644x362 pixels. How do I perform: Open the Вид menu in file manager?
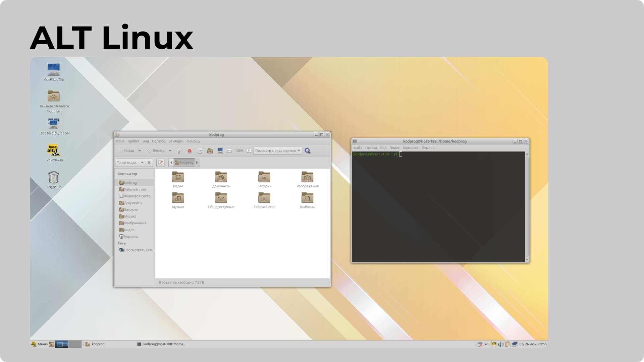point(146,141)
